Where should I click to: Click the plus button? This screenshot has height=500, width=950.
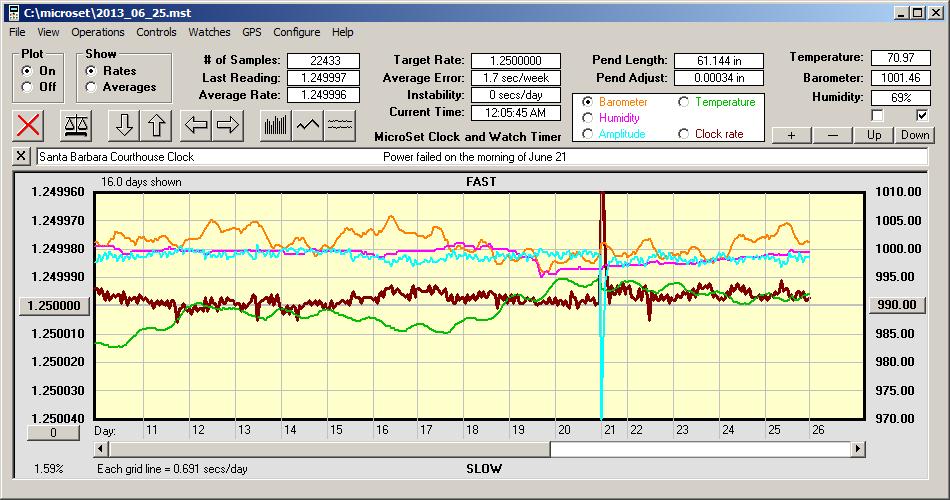[791, 135]
